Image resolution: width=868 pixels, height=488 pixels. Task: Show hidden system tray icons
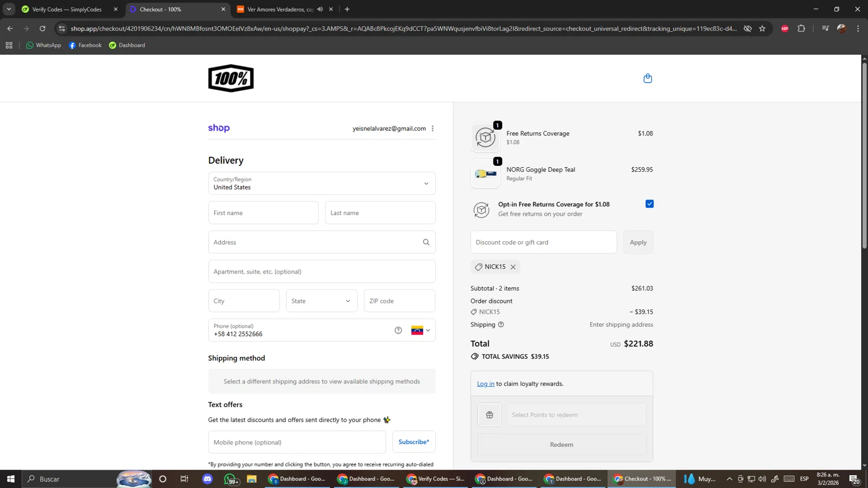[x=729, y=479]
